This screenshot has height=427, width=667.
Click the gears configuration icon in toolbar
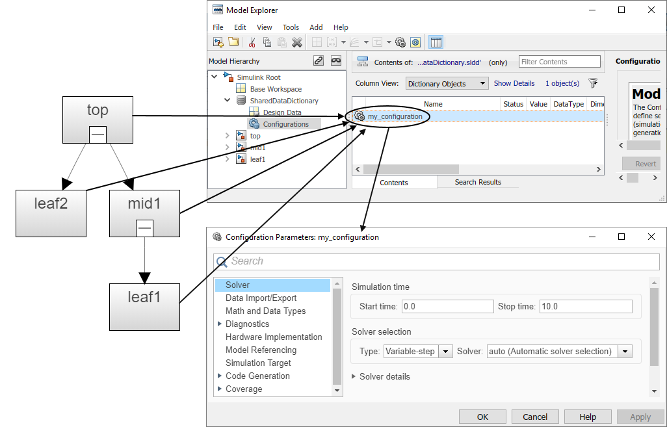400,42
